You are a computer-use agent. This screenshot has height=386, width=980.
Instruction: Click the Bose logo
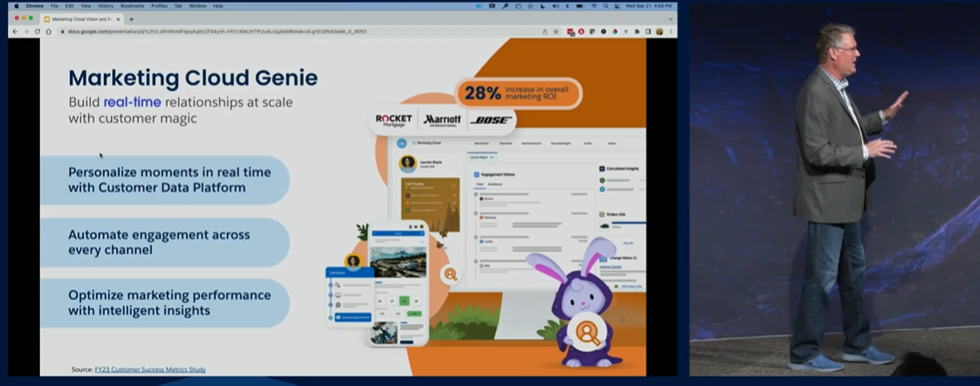(x=491, y=120)
